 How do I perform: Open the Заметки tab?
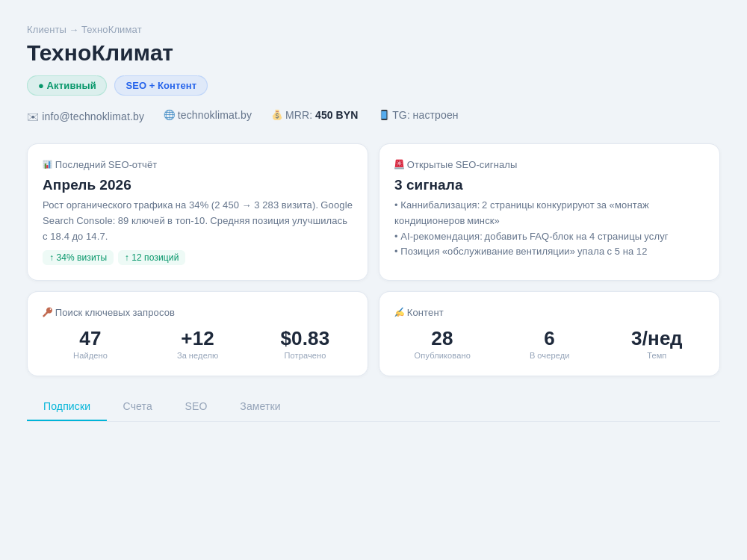[x=260, y=406]
